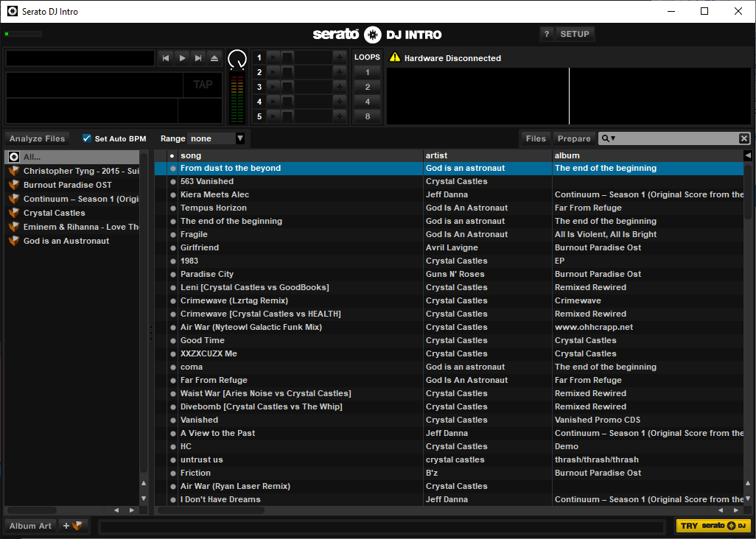Select the song Paradise City
Image resolution: width=756 pixels, height=539 pixels.
pos(449,274)
